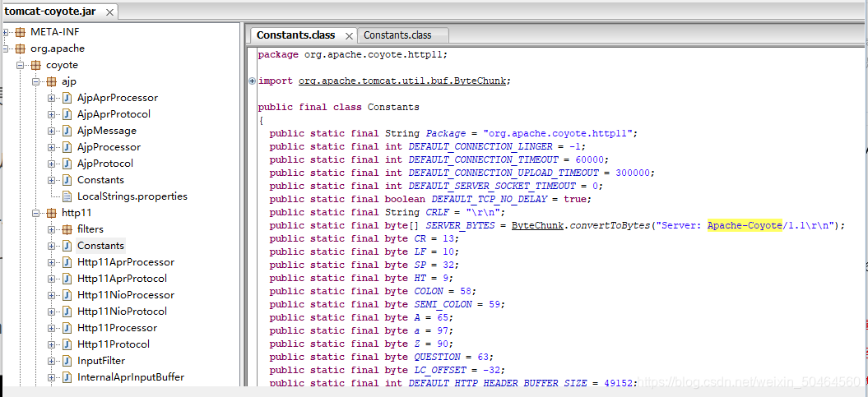Select LocalStrings.properties in the tree
The width and height of the screenshot is (868, 397).
132,196
